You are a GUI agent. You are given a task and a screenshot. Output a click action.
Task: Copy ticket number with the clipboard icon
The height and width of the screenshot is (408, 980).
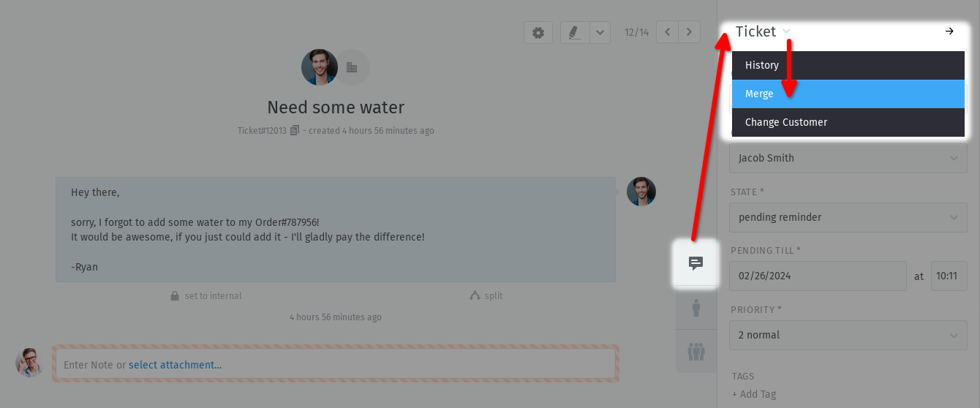pyautogui.click(x=295, y=131)
